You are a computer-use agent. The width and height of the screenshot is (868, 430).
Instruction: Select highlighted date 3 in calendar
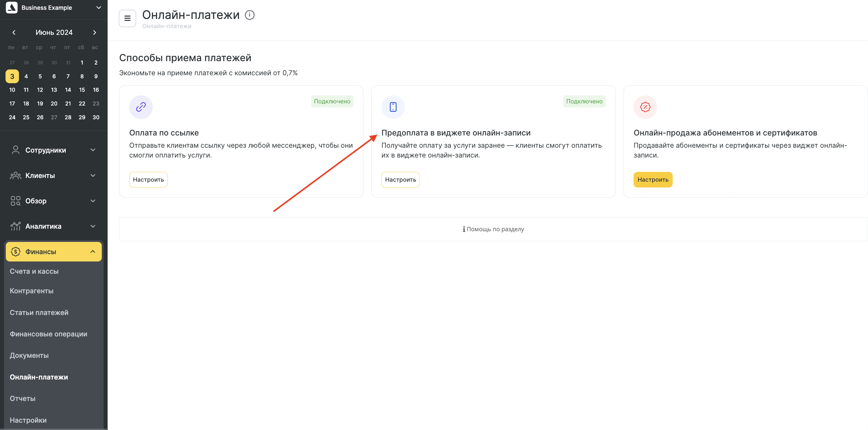point(12,76)
